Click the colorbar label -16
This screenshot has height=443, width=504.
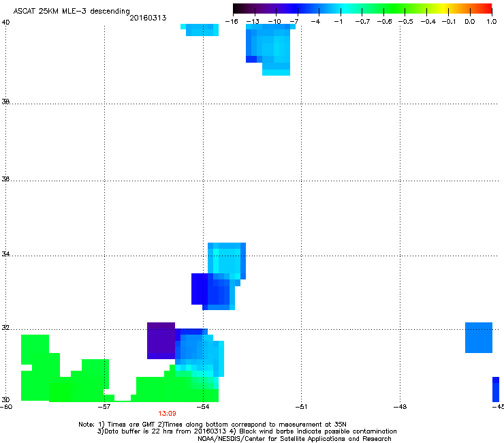click(232, 22)
